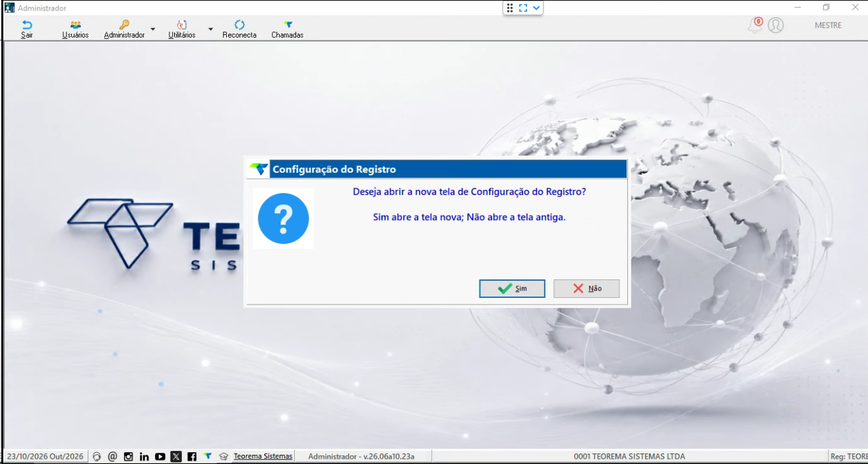Click the Administrador window app icon
The image size is (868, 464).
(9, 8)
